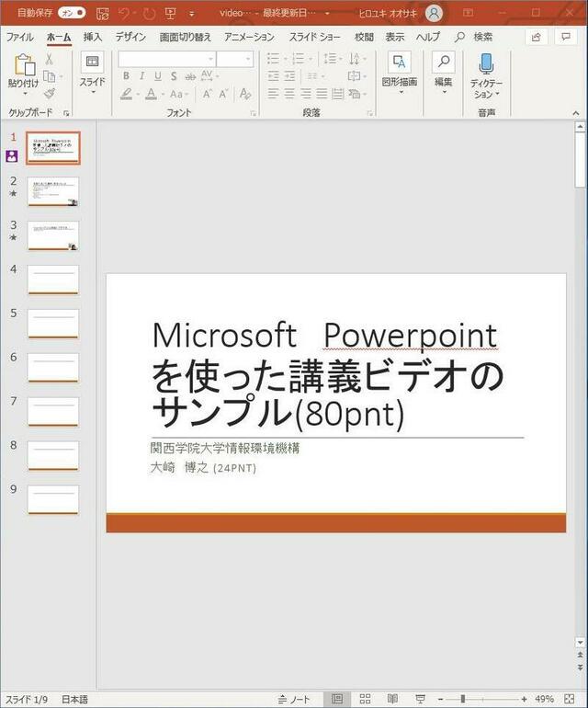Open the ヘルプ tab
This screenshot has height=708, width=588.
tap(427, 37)
